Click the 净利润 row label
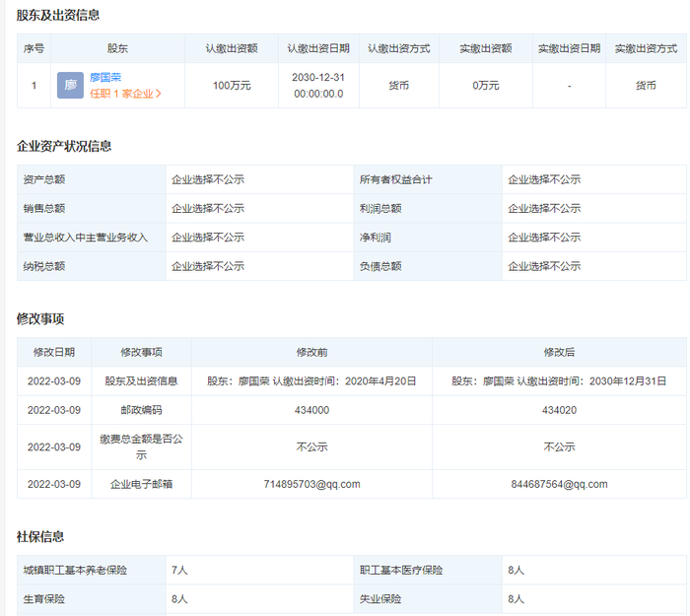 pyautogui.click(x=376, y=238)
